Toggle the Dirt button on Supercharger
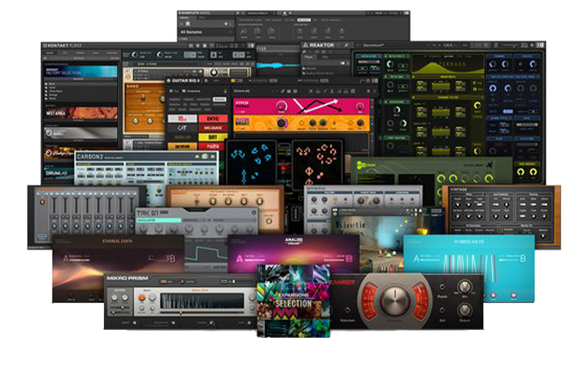The width and height of the screenshot is (588, 387). pyautogui.click(x=442, y=310)
